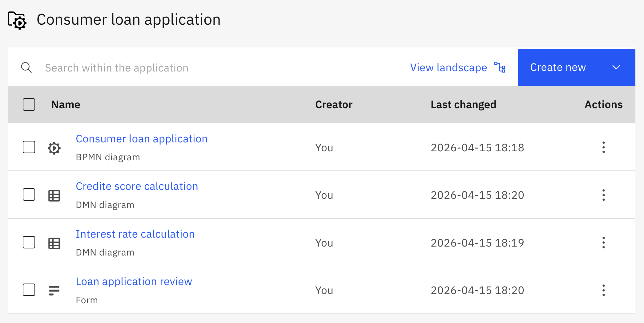Click the DMN table icon for Credite score calculation
The image size is (644, 323).
(54, 196)
